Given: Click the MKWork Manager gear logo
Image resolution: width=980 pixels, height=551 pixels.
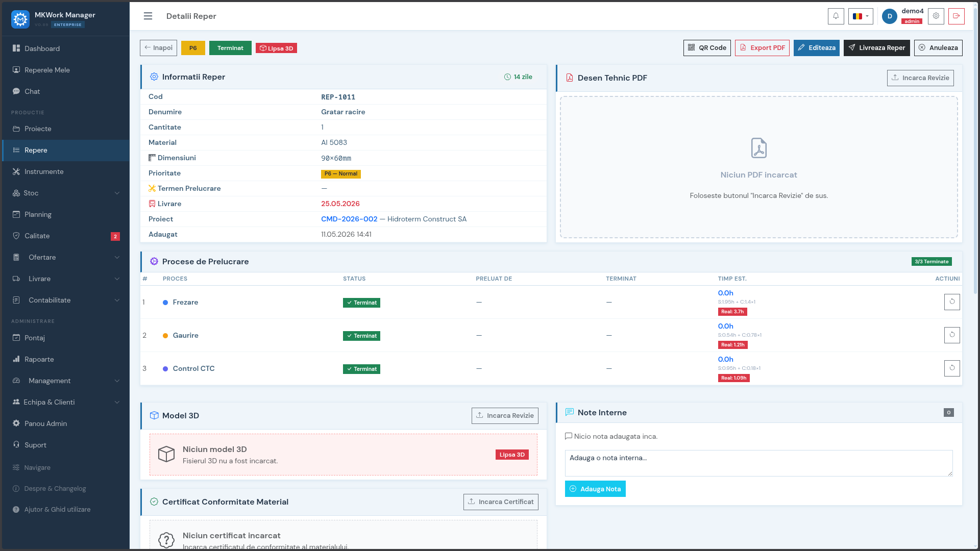Looking at the screenshot, I should [x=20, y=19].
